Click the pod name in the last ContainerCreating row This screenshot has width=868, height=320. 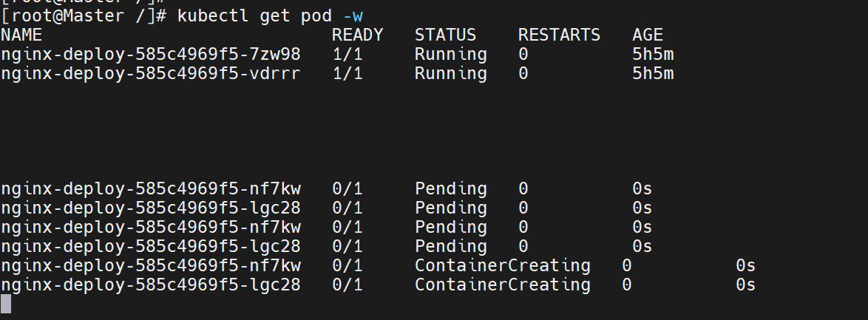[151, 285]
